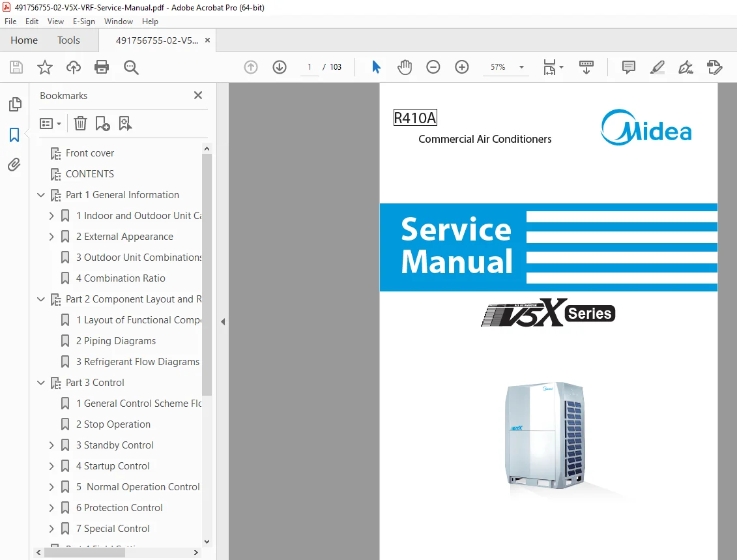This screenshot has width=737, height=560.
Task: Expand 5 Normal Operation Control bookmark
Action: click(x=51, y=487)
